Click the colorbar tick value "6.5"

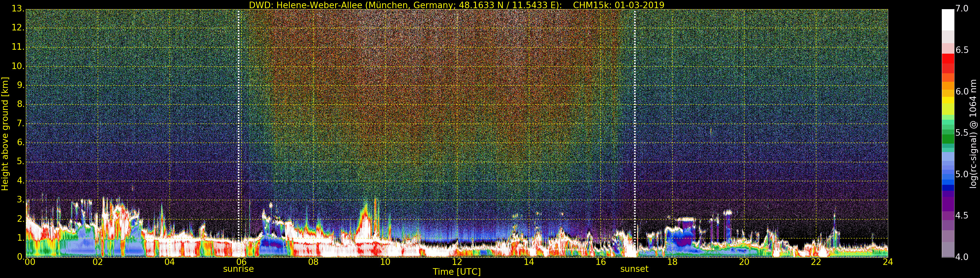click(x=962, y=50)
